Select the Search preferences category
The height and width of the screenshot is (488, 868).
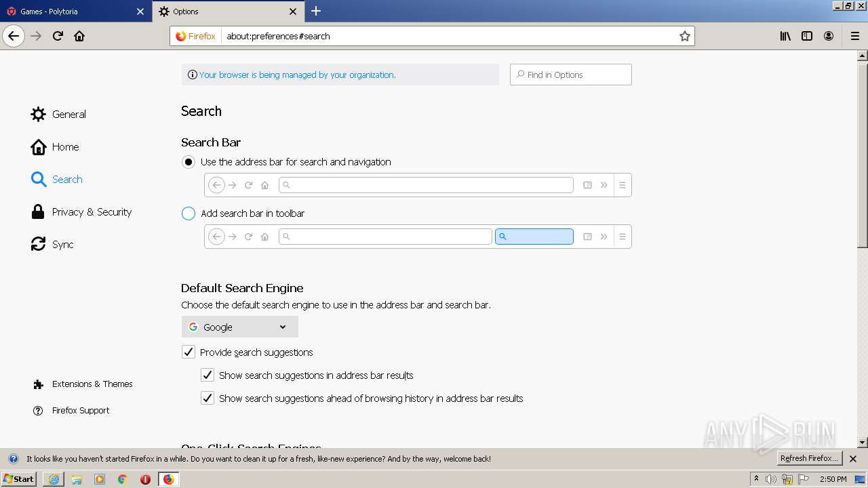pyautogui.click(x=56, y=179)
